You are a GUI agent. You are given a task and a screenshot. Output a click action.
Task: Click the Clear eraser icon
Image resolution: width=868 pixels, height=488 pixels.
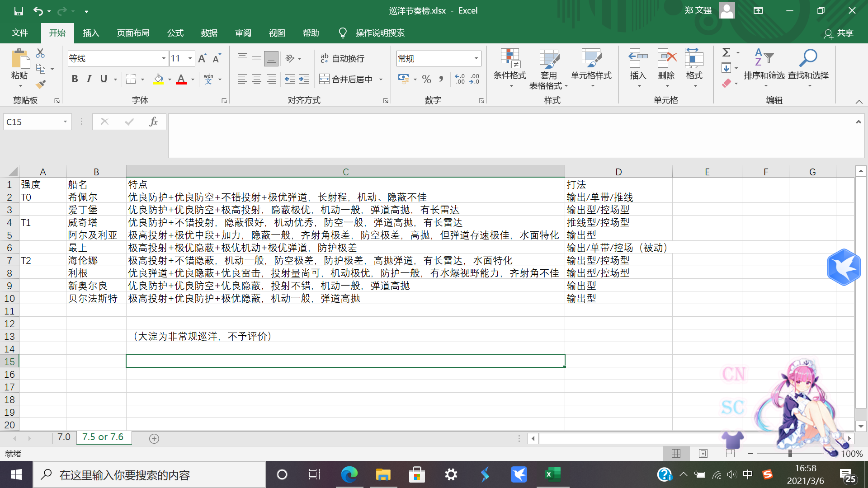point(726,83)
